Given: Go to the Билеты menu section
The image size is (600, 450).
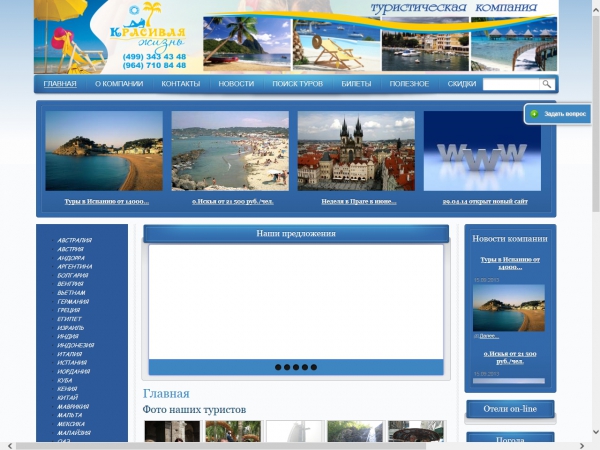Looking at the screenshot, I should coord(356,84).
